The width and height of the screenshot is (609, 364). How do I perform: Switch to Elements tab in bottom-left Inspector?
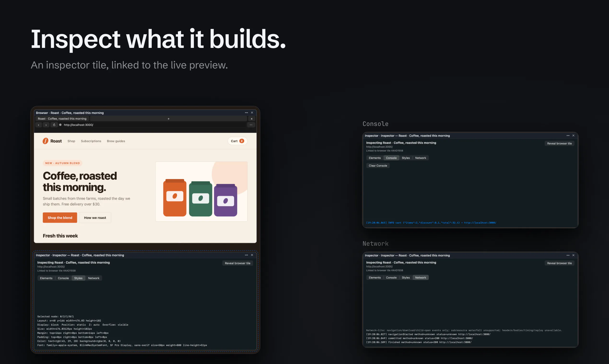click(46, 278)
